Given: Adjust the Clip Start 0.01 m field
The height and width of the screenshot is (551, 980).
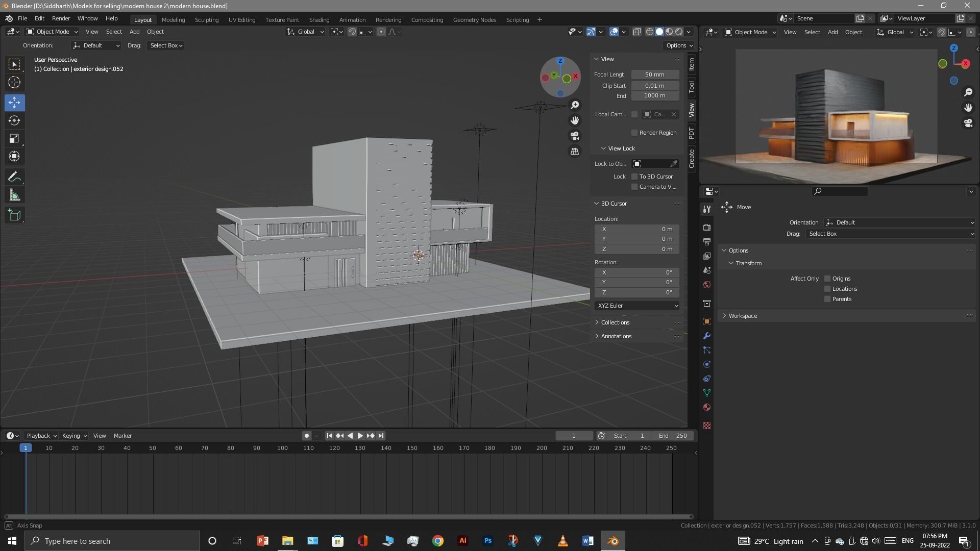Looking at the screenshot, I should pyautogui.click(x=655, y=86).
